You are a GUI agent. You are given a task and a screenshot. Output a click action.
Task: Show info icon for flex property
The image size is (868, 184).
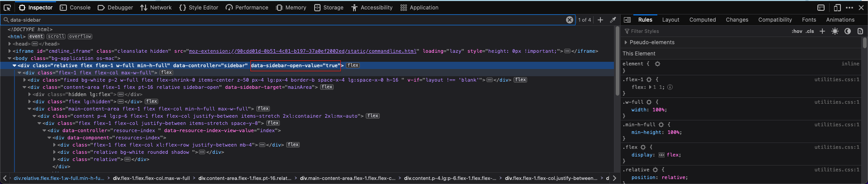coord(670,87)
